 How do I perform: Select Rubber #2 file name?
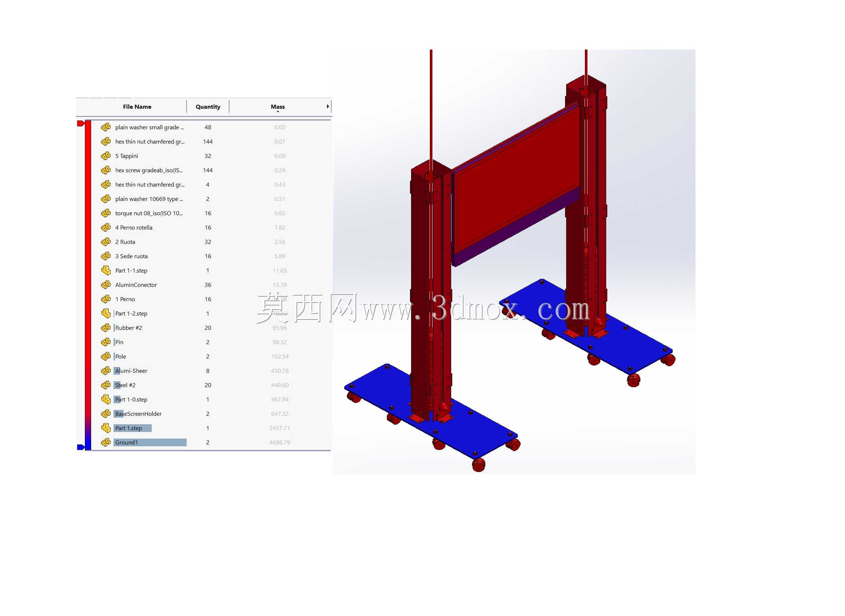tap(129, 328)
